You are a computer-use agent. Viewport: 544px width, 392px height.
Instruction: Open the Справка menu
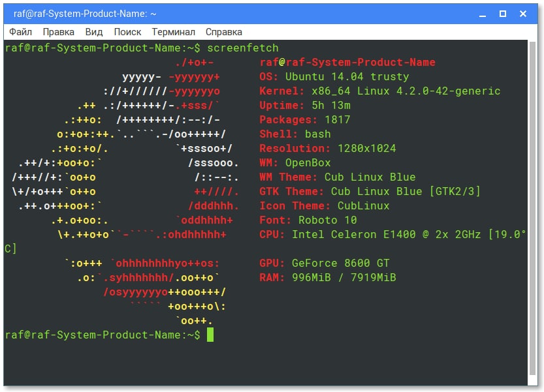click(x=224, y=32)
